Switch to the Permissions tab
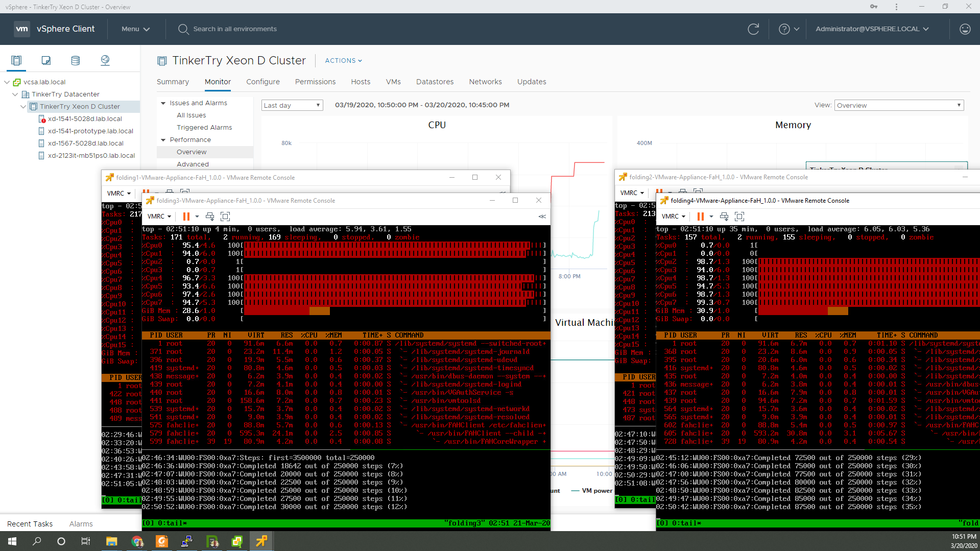Viewport: 980px width, 551px height. 315,82
